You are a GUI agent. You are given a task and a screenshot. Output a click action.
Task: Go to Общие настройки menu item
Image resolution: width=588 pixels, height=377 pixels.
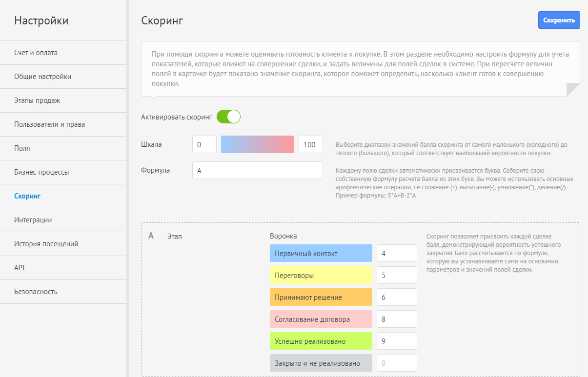tap(43, 77)
